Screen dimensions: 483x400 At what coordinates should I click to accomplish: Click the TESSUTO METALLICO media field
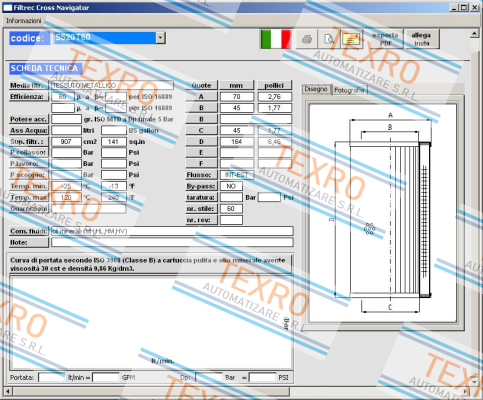[112, 85]
